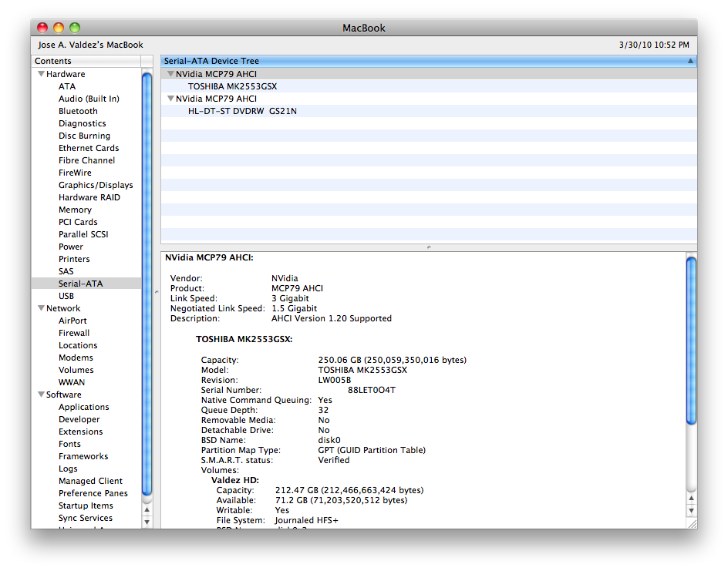This screenshot has height=571, width=728.
Task: Select WWAN entry
Action: click(x=72, y=382)
